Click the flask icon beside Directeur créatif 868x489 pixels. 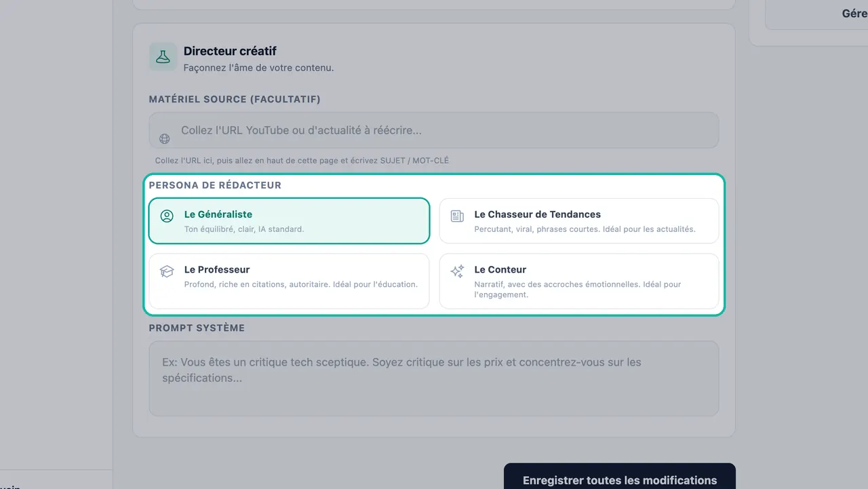click(x=163, y=57)
